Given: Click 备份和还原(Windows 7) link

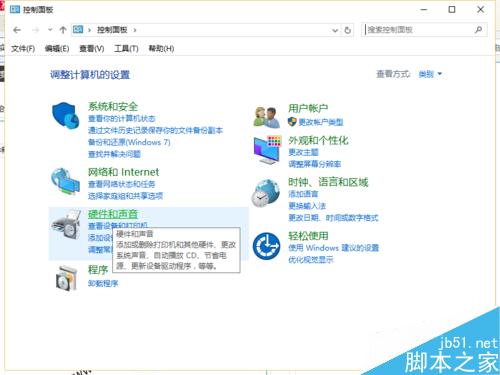Looking at the screenshot, I should pyautogui.click(x=129, y=142).
